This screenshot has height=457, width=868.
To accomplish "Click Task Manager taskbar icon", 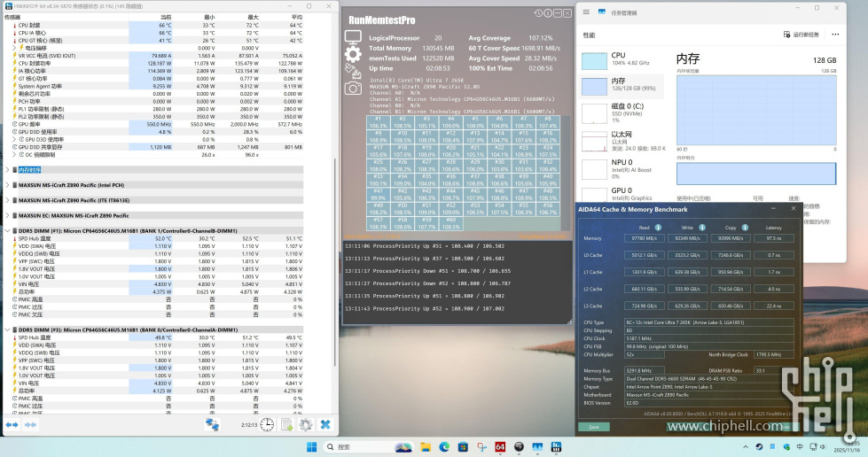I will tap(537, 446).
